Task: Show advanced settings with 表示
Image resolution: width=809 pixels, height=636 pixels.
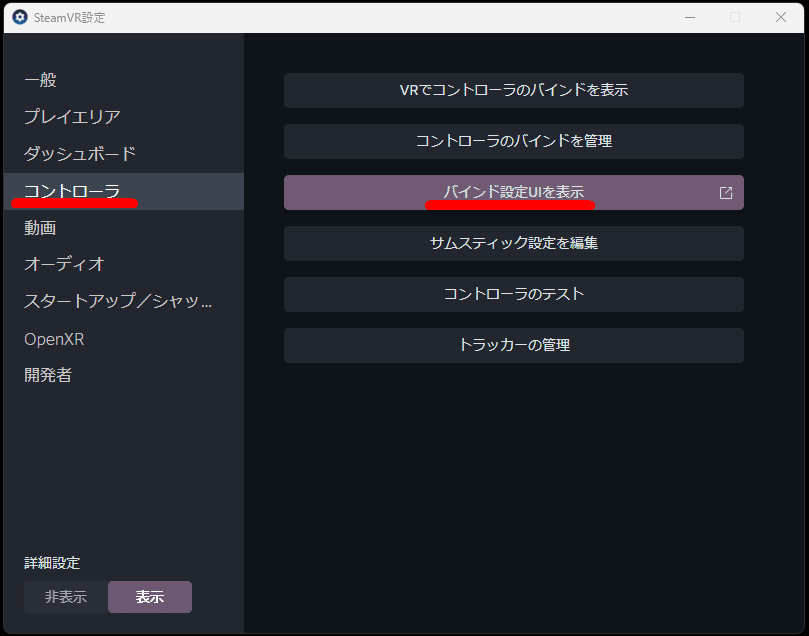Action: pyautogui.click(x=149, y=596)
